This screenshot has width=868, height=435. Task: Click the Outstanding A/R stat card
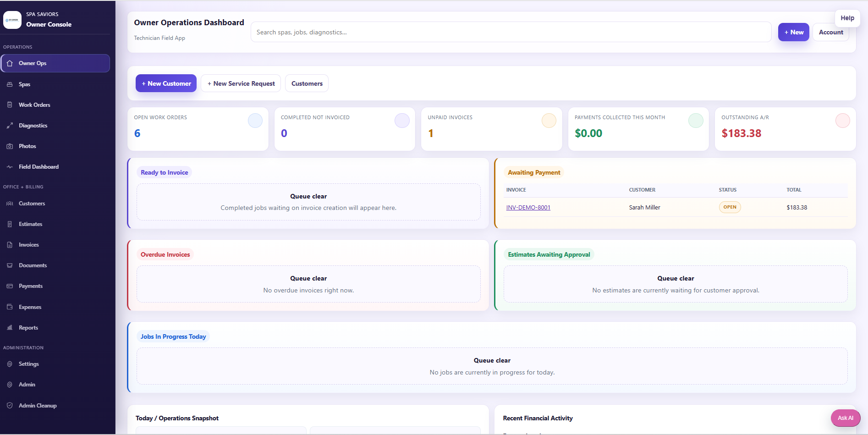786,129
